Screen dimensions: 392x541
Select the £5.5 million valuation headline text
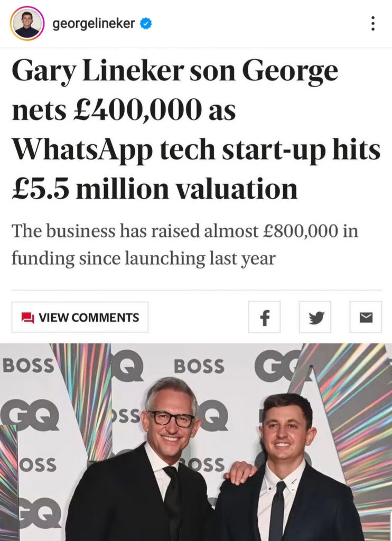[154, 189]
